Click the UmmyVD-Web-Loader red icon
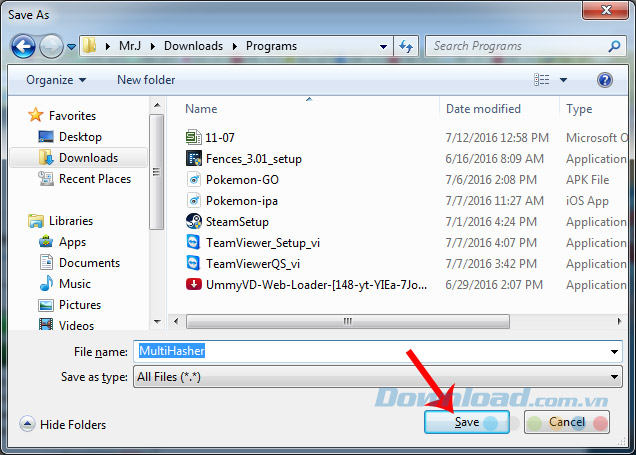The image size is (636, 455). click(194, 284)
